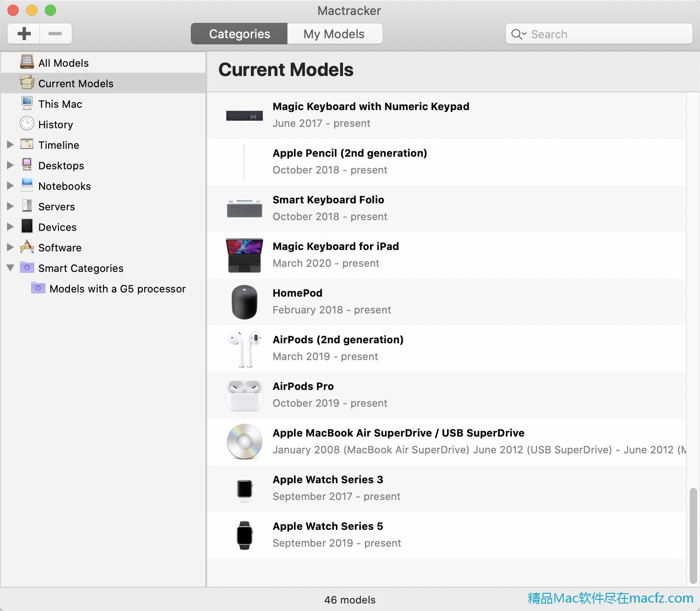Open History in sidebar
Image resolution: width=700 pixels, height=611 pixels.
click(56, 125)
